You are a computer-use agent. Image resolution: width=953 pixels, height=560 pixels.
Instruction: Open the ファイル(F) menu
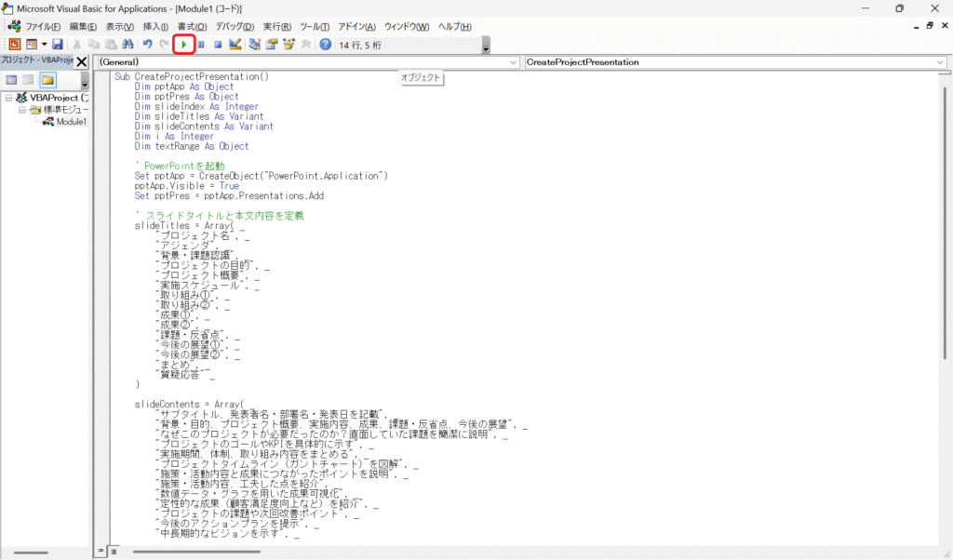click(43, 27)
